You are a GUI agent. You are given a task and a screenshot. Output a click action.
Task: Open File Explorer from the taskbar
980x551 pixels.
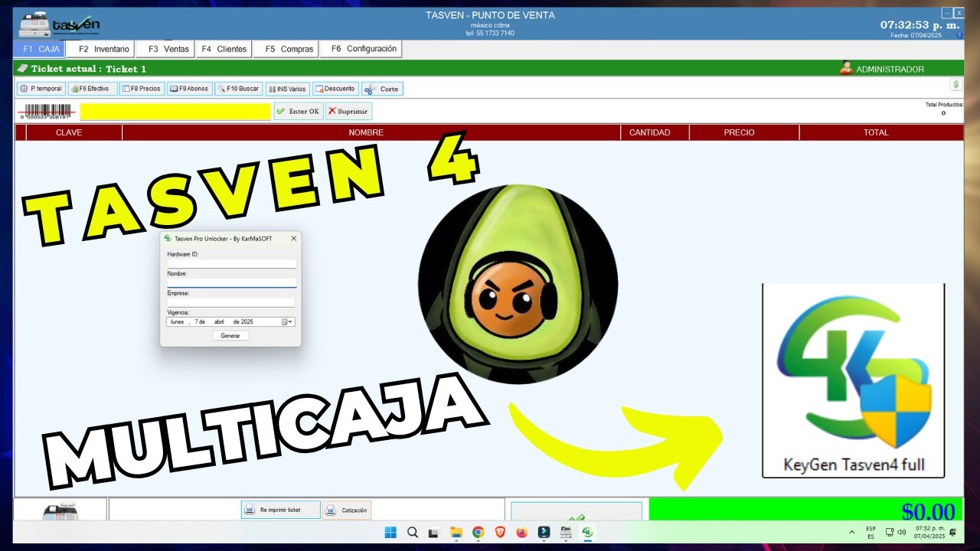[456, 532]
